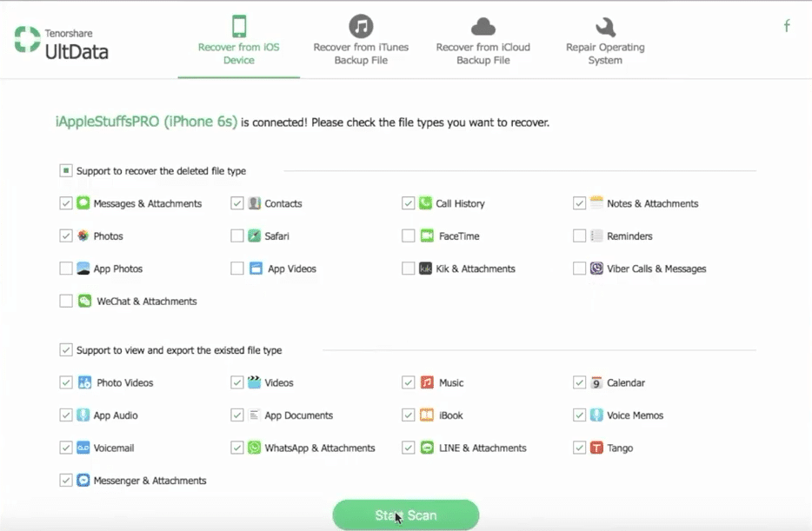
Task: Toggle Support to recover deleted file type
Action: (66, 171)
